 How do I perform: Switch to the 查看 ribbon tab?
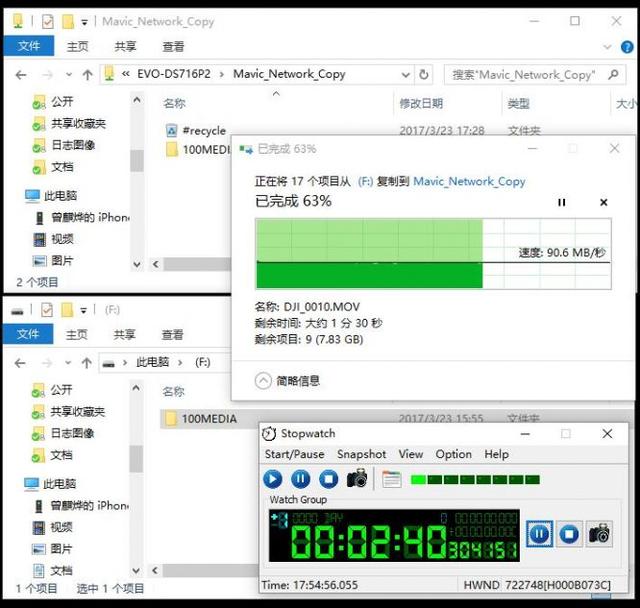click(173, 46)
